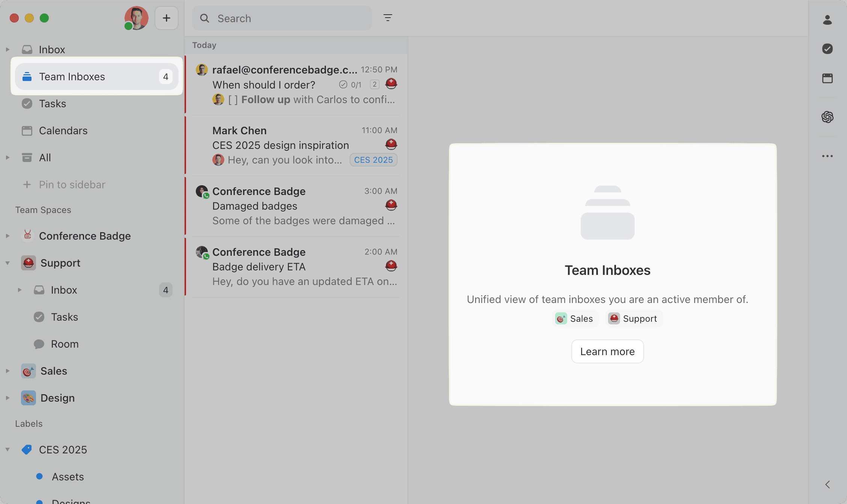Expand the Sales team space
The image size is (847, 504).
click(8, 371)
